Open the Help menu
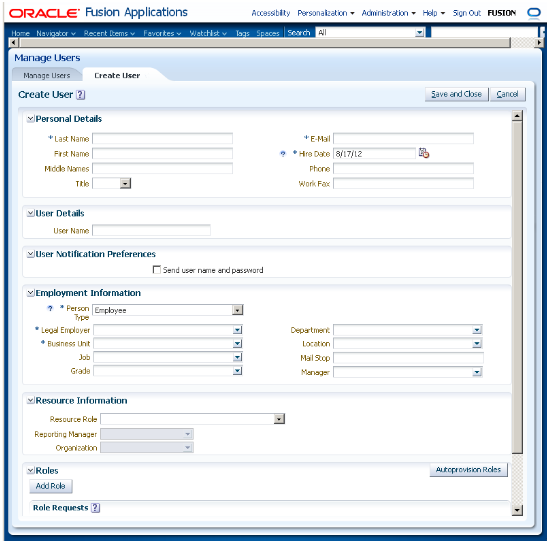Viewport: 549px width, 543px height. point(433,13)
